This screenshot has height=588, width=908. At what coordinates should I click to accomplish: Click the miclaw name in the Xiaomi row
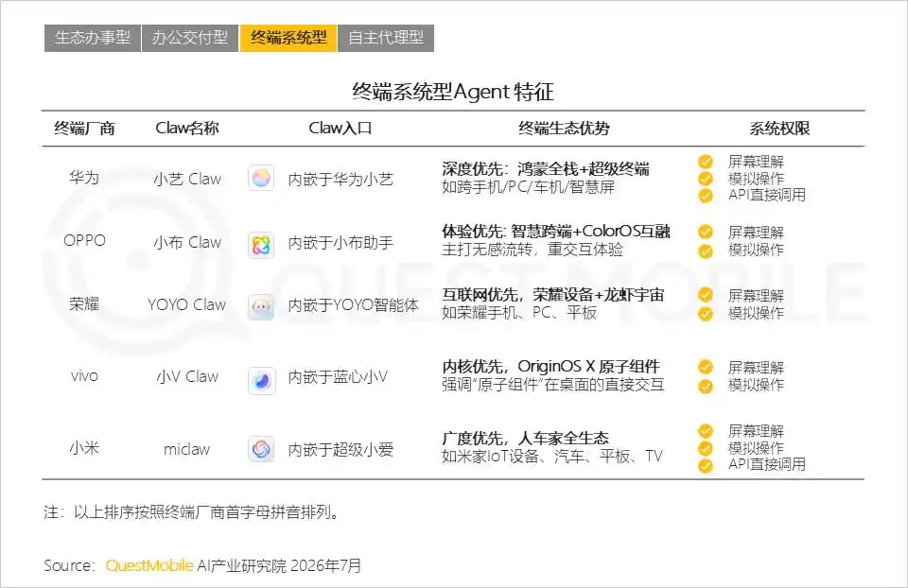[x=186, y=449]
